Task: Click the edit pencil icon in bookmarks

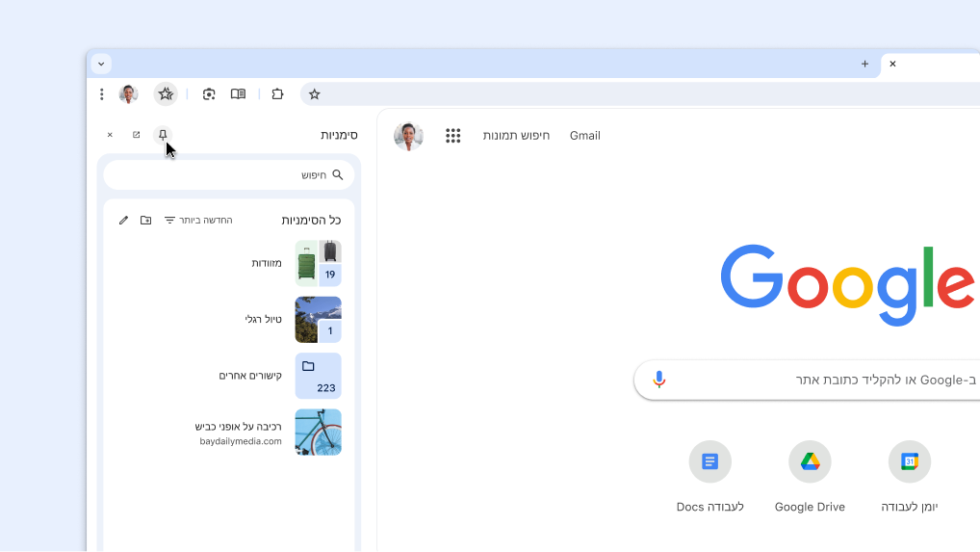Action: coord(124,220)
